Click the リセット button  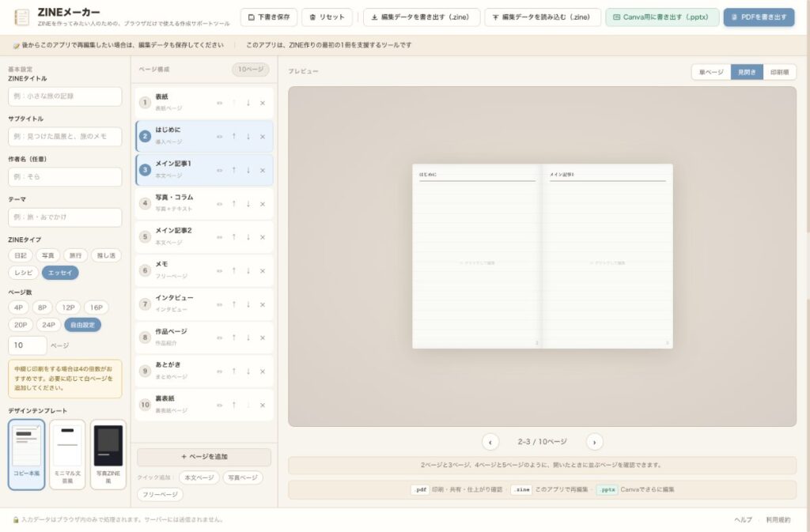(327, 17)
